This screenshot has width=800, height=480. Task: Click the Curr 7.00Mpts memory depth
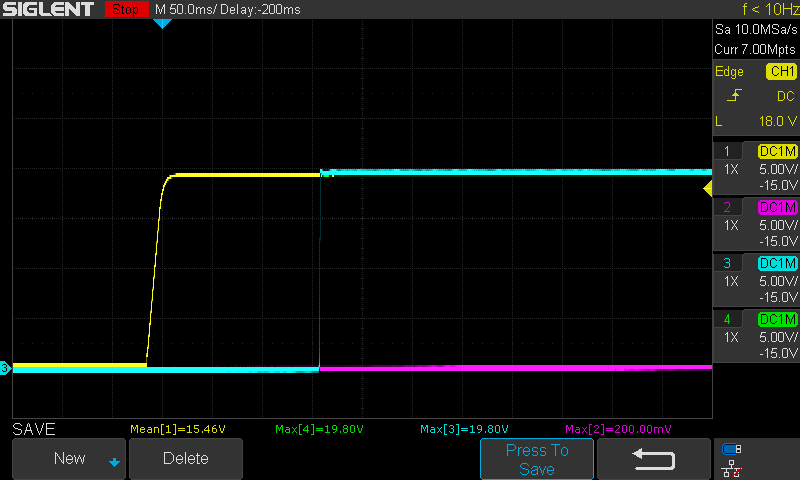pyautogui.click(x=755, y=49)
